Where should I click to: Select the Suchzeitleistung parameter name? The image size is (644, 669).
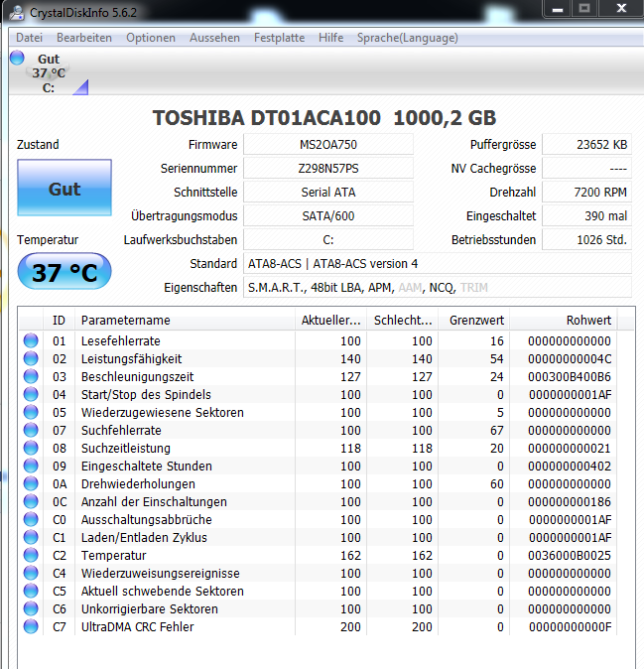[x=126, y=448]
